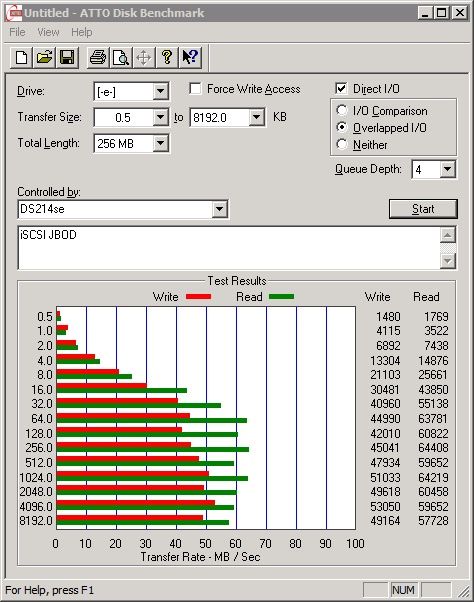Activate the context help pointer icon

190,58
